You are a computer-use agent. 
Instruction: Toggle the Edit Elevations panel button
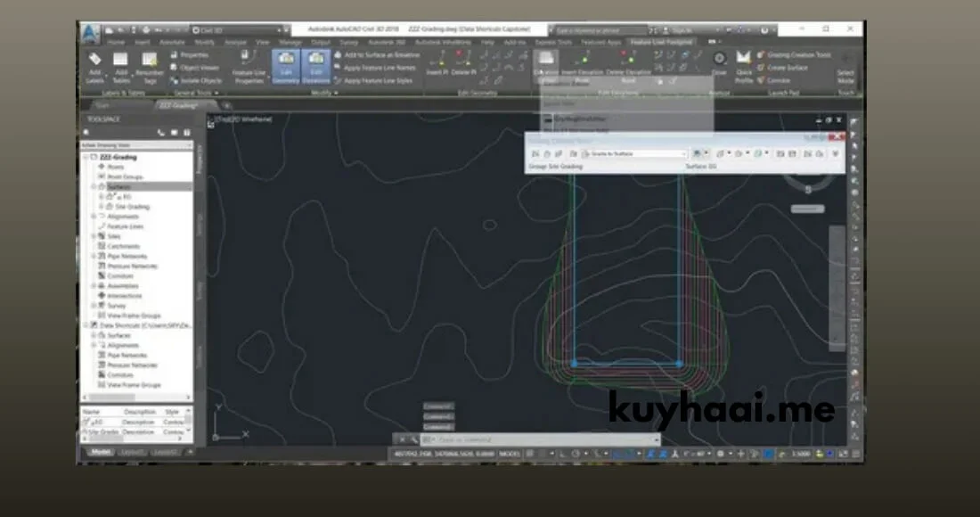pos(315,68)
